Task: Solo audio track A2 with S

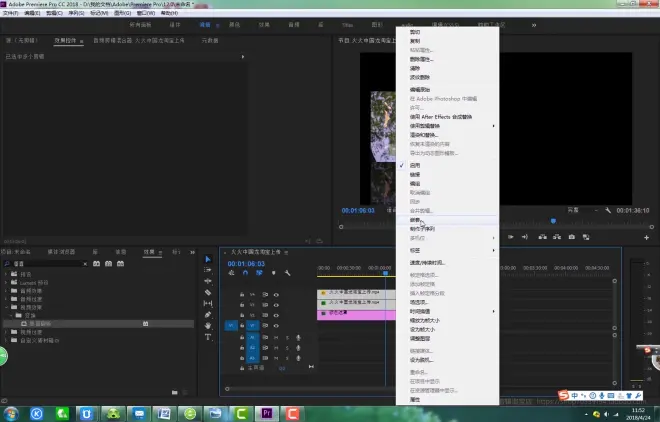Action: point(287,348)
